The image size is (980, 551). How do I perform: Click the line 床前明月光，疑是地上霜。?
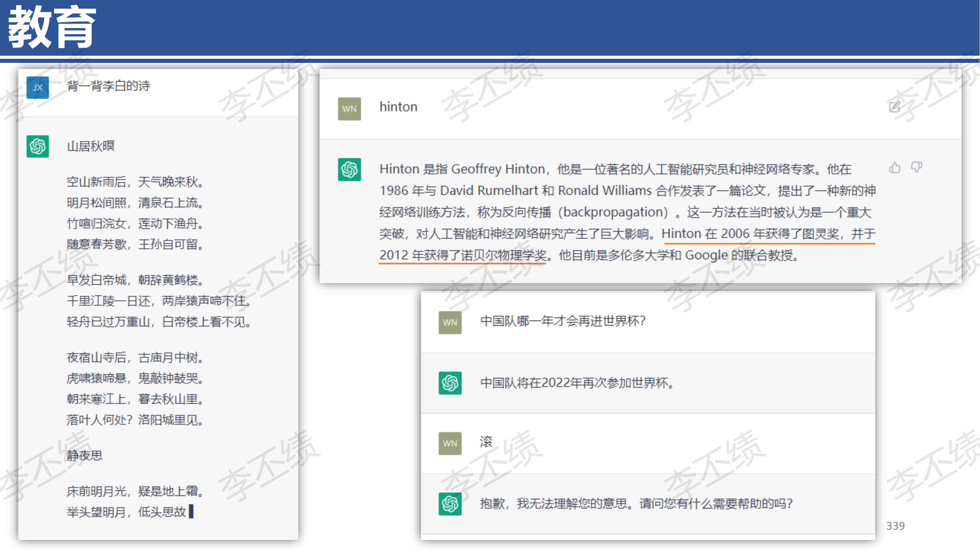135,491
